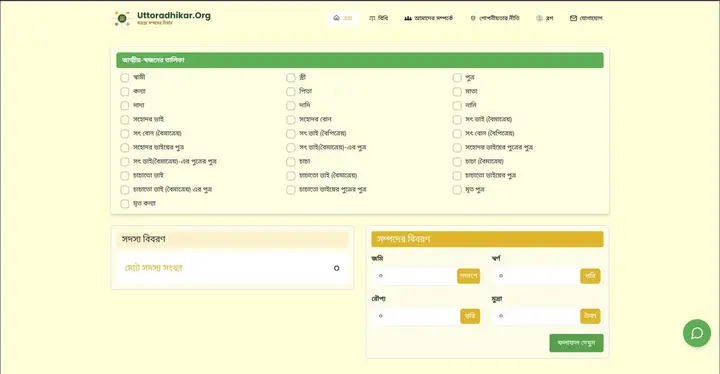Check the পিতা (father) checkbox
720x374 pixels.
(291, 92)
